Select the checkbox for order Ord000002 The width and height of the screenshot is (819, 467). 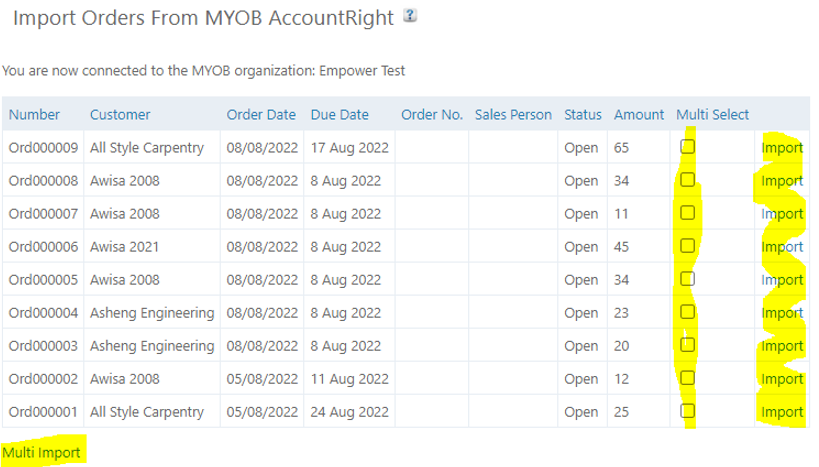[688, 379]
